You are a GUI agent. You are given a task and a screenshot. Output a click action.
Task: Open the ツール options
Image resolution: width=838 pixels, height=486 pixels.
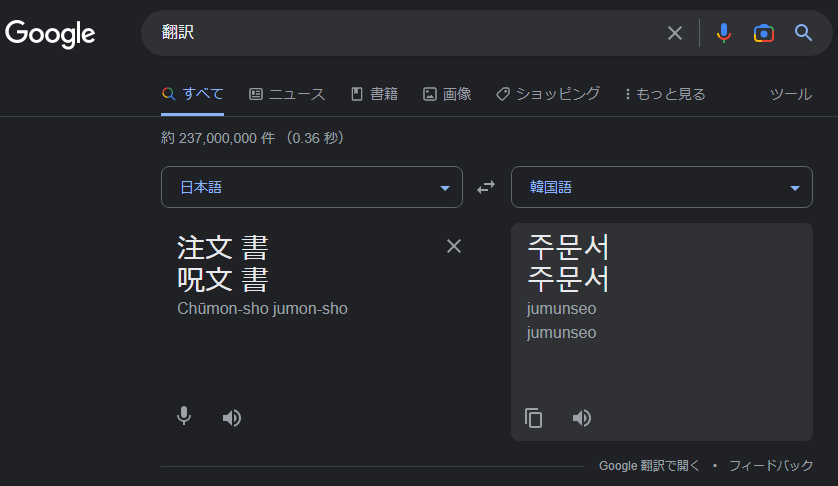click(x=791, y=94)
